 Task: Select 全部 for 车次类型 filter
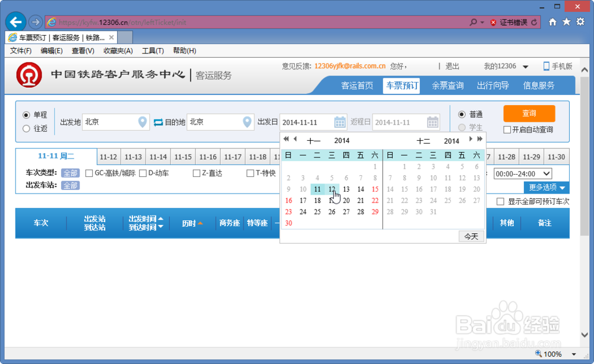pos(70,173)
